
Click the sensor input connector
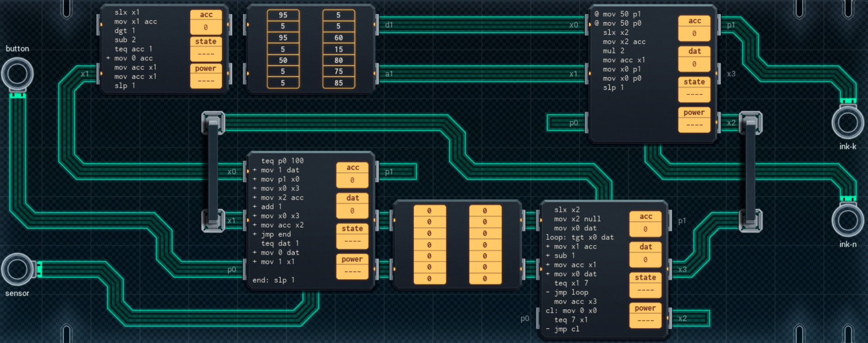(17, 270)
